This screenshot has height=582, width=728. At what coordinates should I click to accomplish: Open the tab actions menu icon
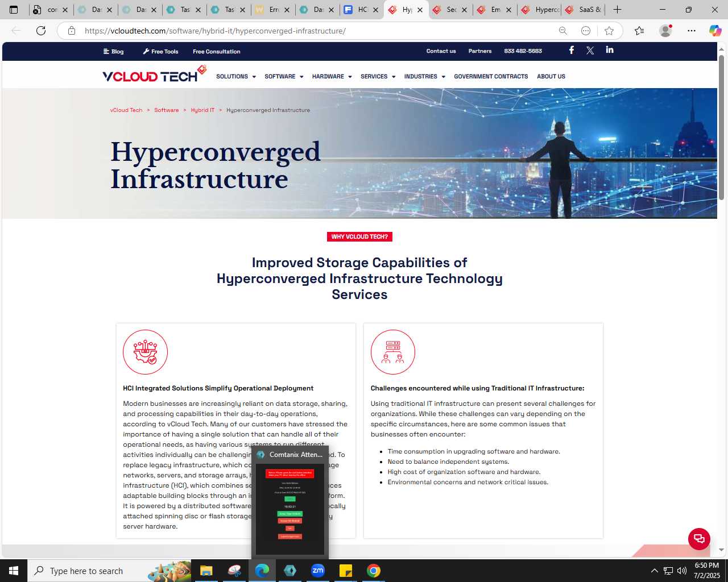[14, 10]
